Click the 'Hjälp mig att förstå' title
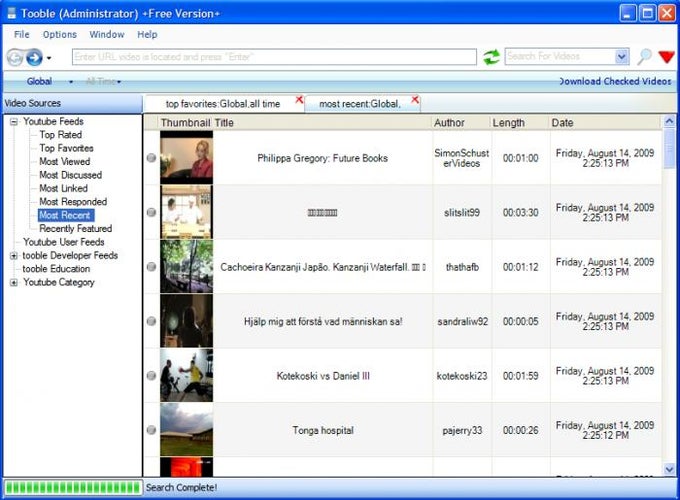This screenshot has width=680, height=500. click(323, 321)
